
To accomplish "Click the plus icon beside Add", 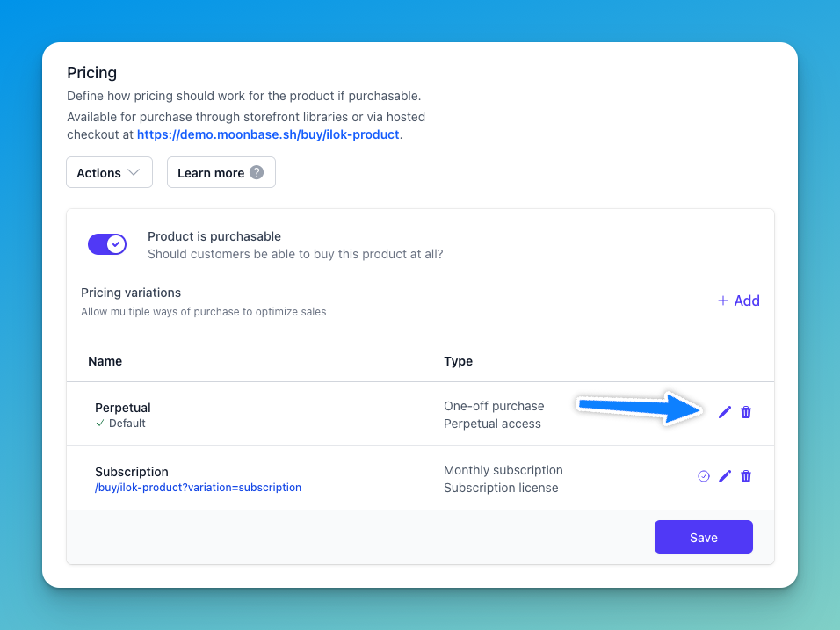I will [x=722, y=301].
